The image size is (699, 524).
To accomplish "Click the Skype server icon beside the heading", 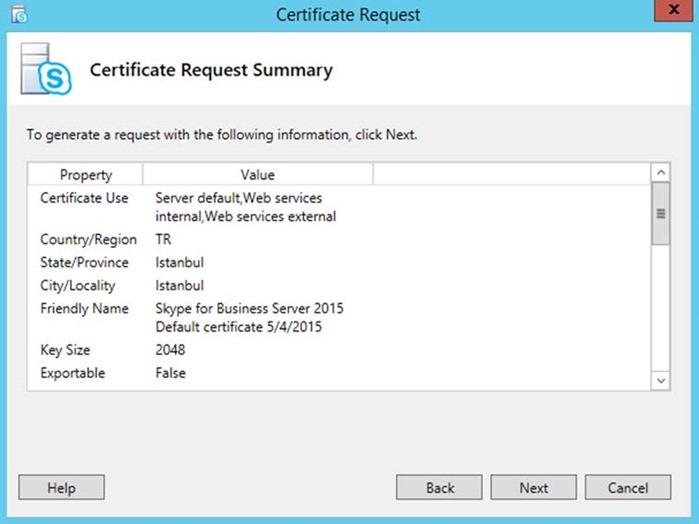I will pyautogui.click(x=46, y=69).
